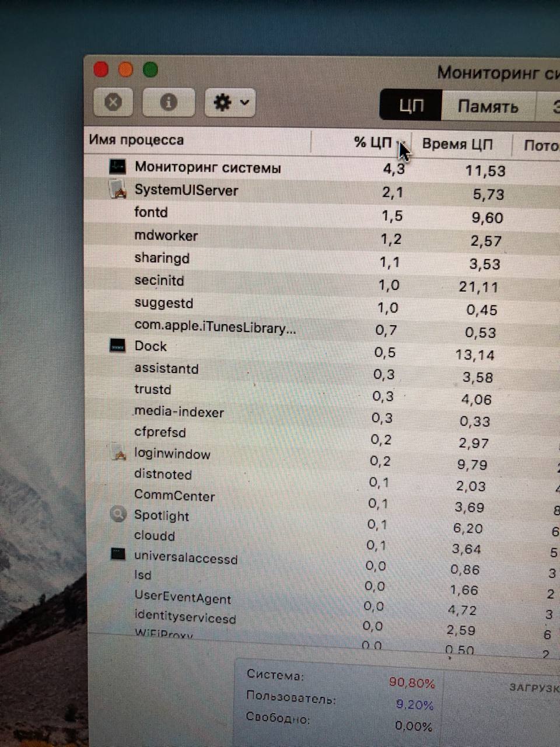Select the UserEventAgent process

pyautogui.click(x=183, y=597)
